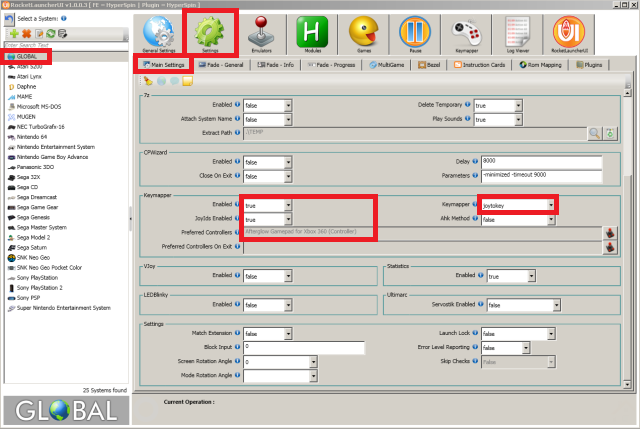This screenshot has width=640, height=429.
Task: Switch to the Fade - Progress tab
Action: pos(331,65)
